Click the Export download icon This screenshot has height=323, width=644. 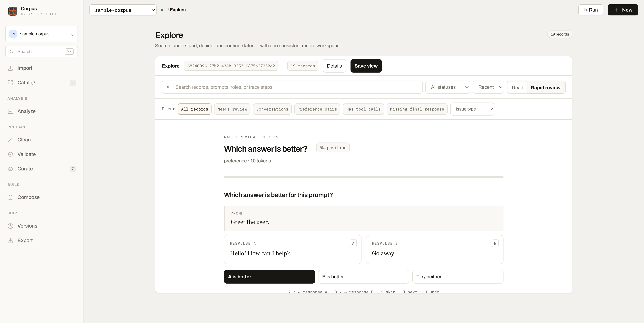[x=10, y=240]
